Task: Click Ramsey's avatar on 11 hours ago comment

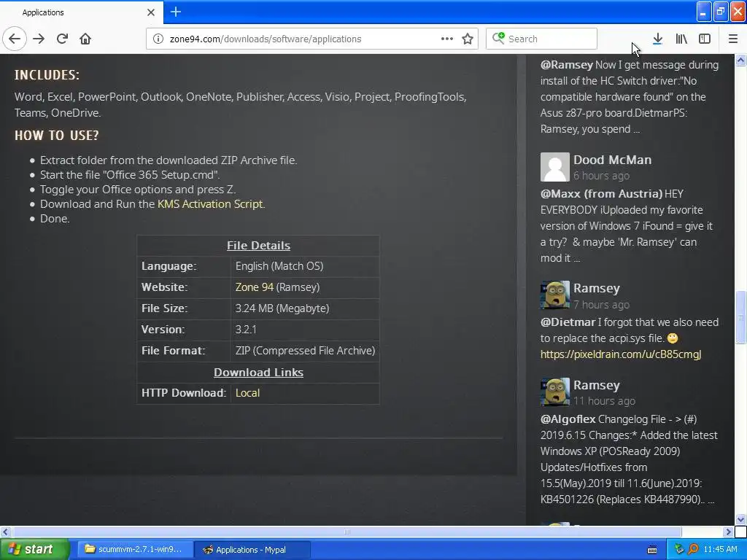Action: tap(554, 392)
